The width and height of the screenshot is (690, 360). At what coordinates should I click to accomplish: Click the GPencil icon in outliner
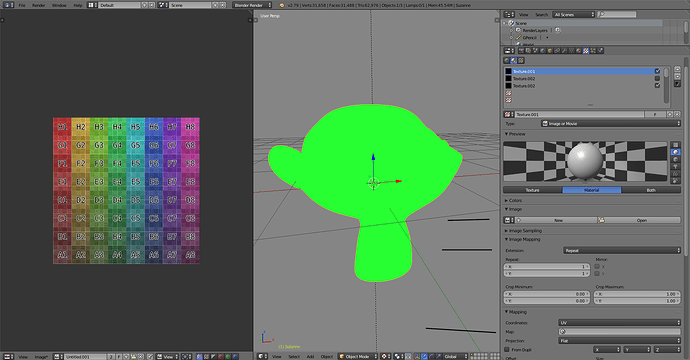point(518,37)
